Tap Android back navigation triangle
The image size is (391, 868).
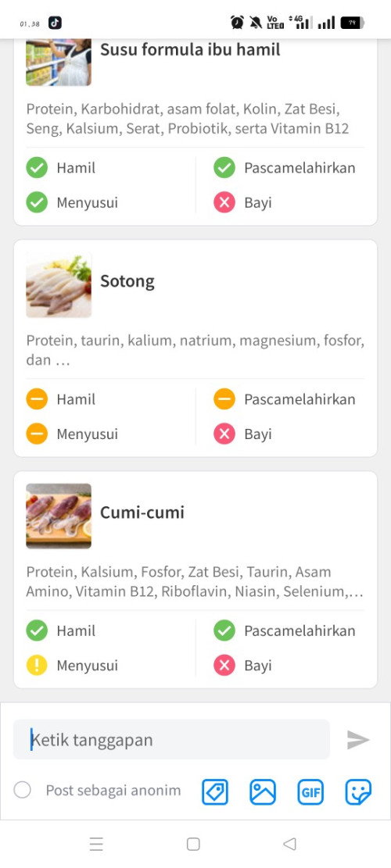coord(289,844)
